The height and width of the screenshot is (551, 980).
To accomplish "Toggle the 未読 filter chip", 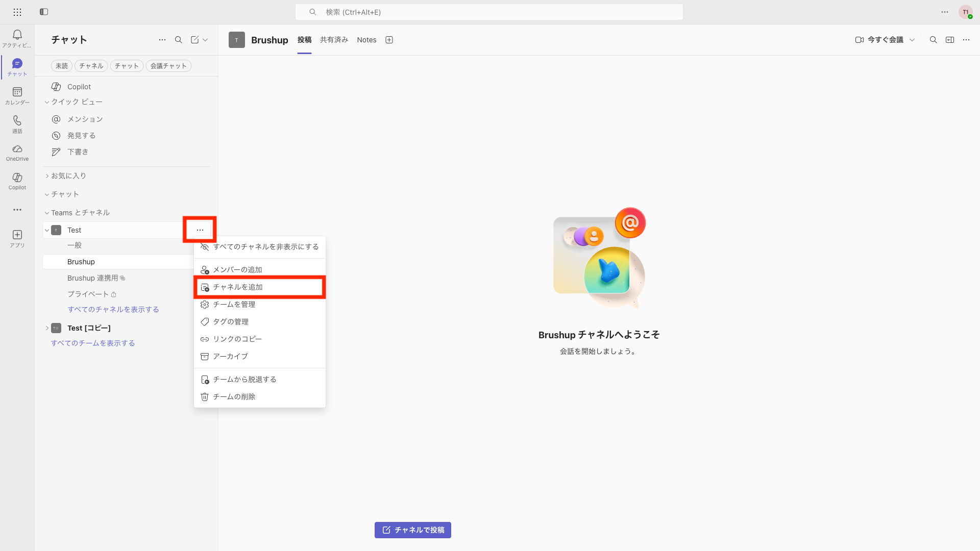I will tap(61, 66).
